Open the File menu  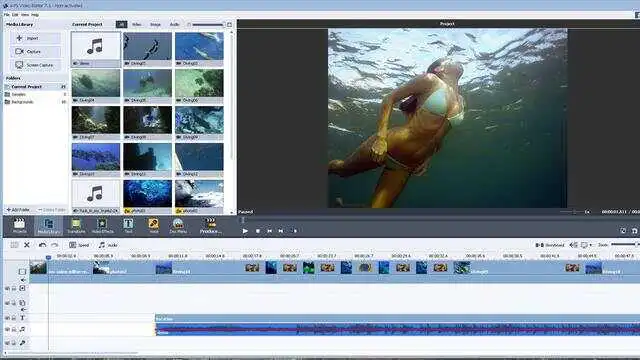7,15
